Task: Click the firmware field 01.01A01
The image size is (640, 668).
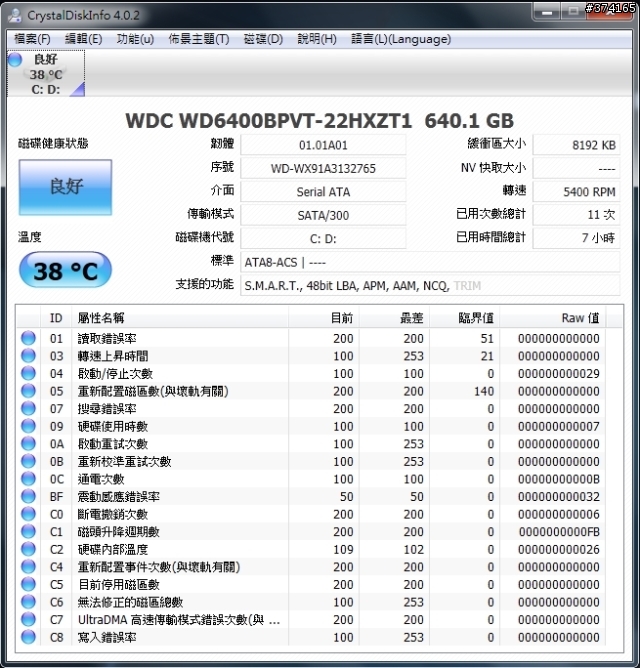Action: point(323,145)
